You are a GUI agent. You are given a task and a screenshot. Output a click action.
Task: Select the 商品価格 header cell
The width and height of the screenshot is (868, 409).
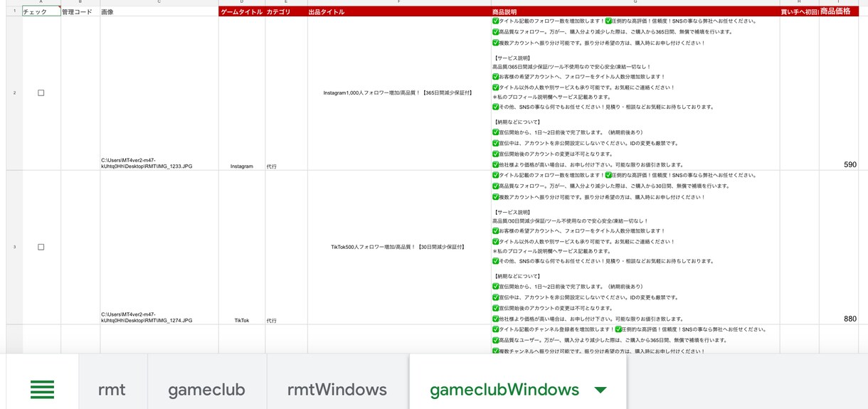point(839,11)
